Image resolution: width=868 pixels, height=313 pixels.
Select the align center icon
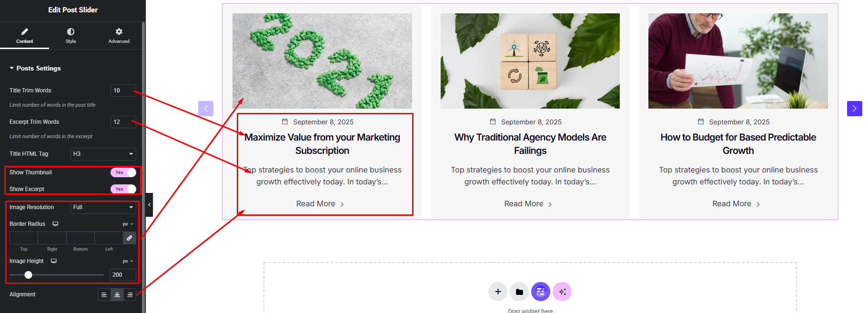coord(117,295)
